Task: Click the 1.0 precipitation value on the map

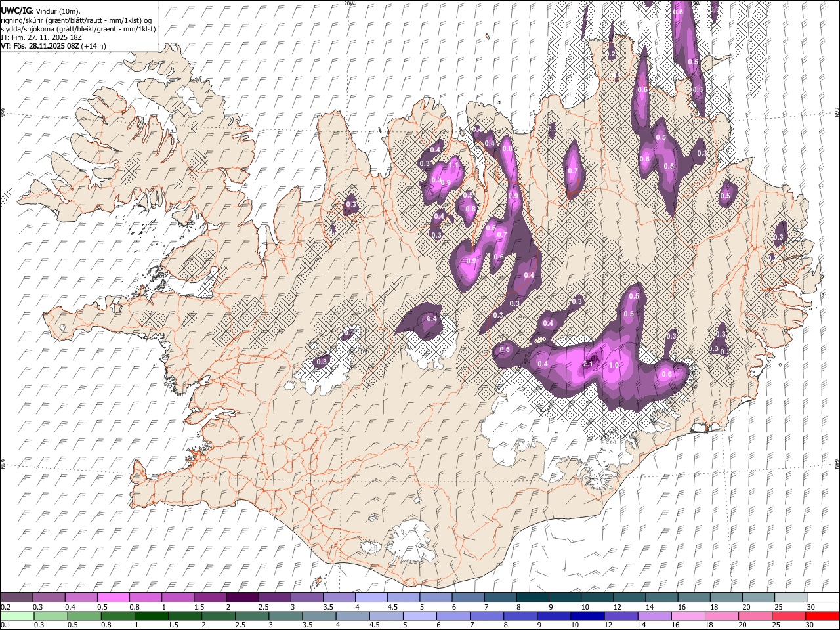Action: [x=614, y=365]
